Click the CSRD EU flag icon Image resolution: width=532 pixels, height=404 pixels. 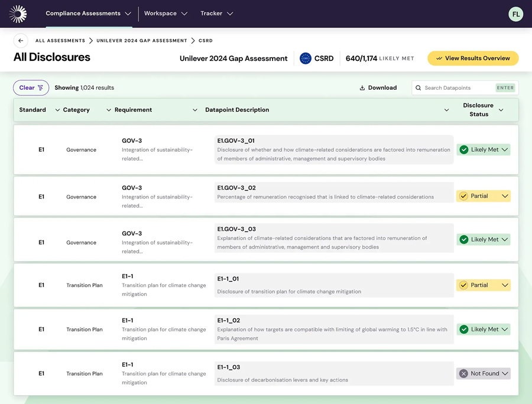pos(305,58)
